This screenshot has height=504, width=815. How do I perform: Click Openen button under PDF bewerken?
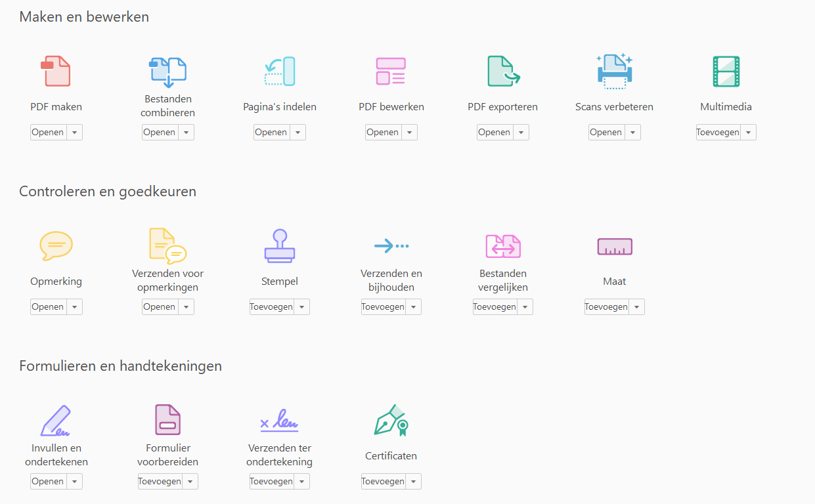coord(383,133)
